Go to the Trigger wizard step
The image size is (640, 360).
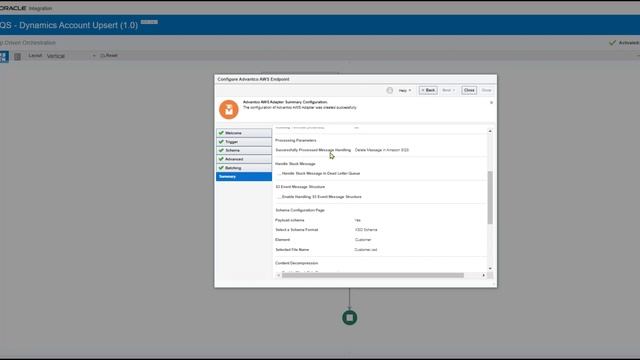pos(244,142)
